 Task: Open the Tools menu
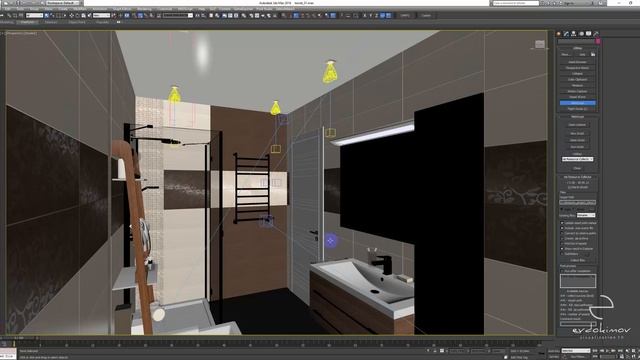[x=20, y=9]
